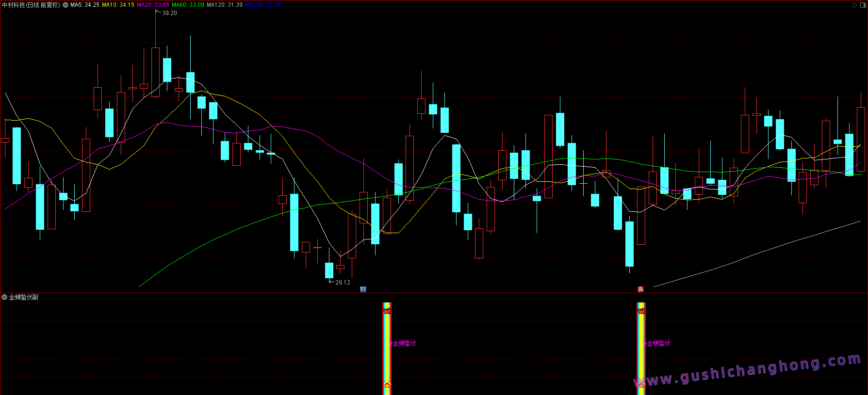Click the left up-arrow circle icon

387,385
